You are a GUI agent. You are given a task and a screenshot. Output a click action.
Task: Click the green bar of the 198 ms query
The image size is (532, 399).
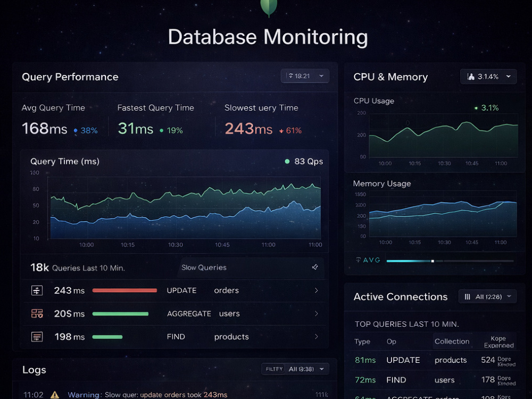click(x=107, y=337)
